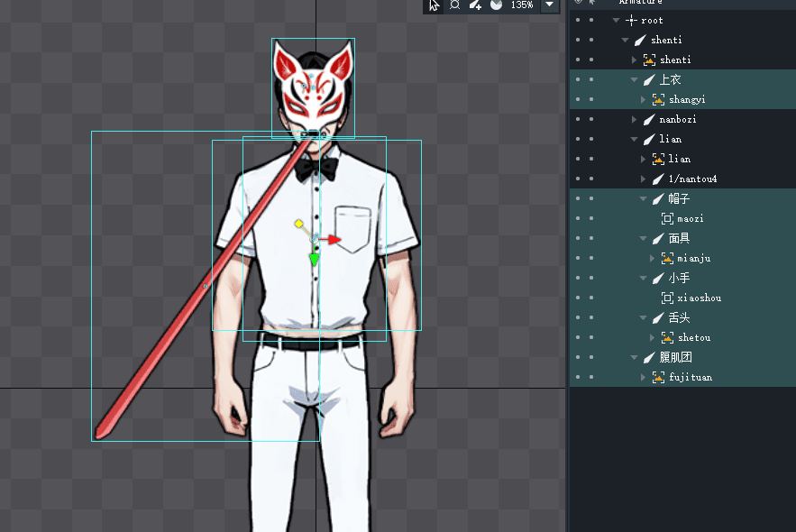Image resolution: width=796 pixels, height=532 pixels.
Task: Select the 1/nantou4 bone in tree
Action: pyautogui.click(x=692, y=179)
